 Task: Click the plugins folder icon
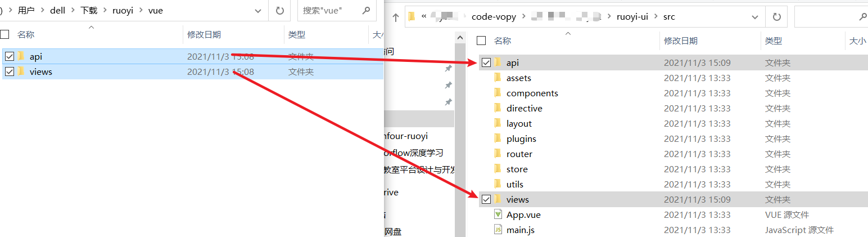pos(498,138)
